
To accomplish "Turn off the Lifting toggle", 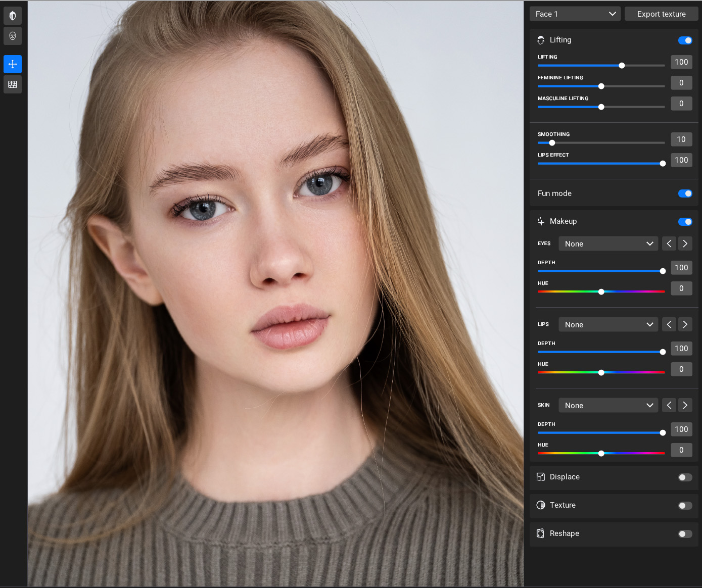I will [685, 40].
